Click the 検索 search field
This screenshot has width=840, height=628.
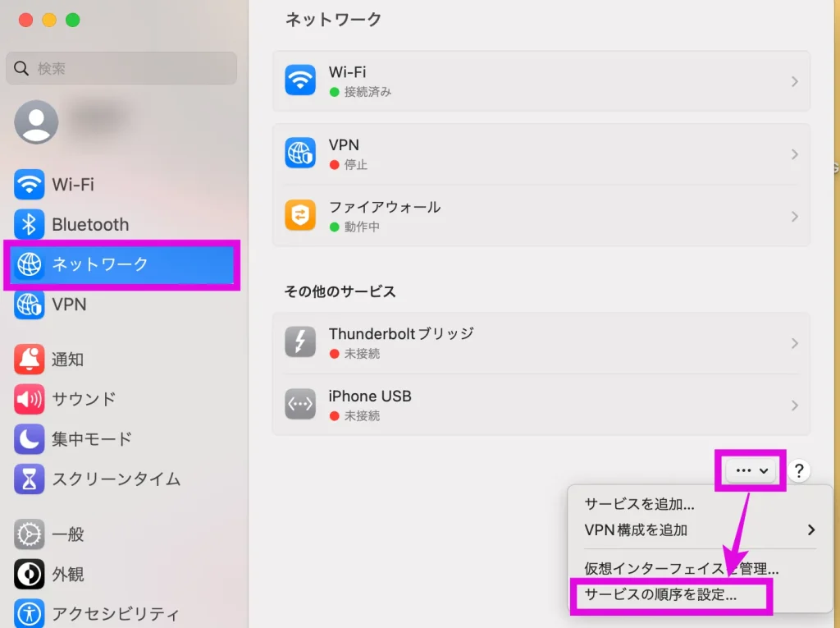pos(121,68)
